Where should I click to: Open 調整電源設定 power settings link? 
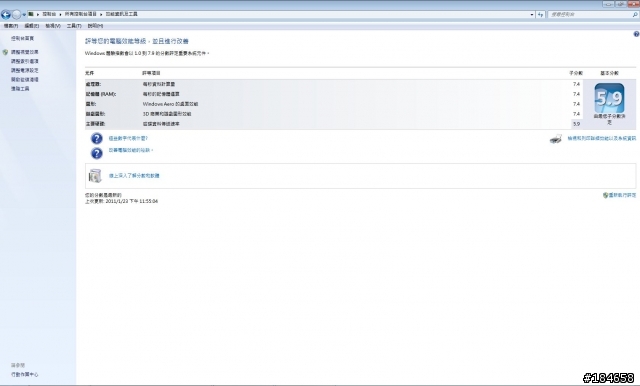point(24,71)
